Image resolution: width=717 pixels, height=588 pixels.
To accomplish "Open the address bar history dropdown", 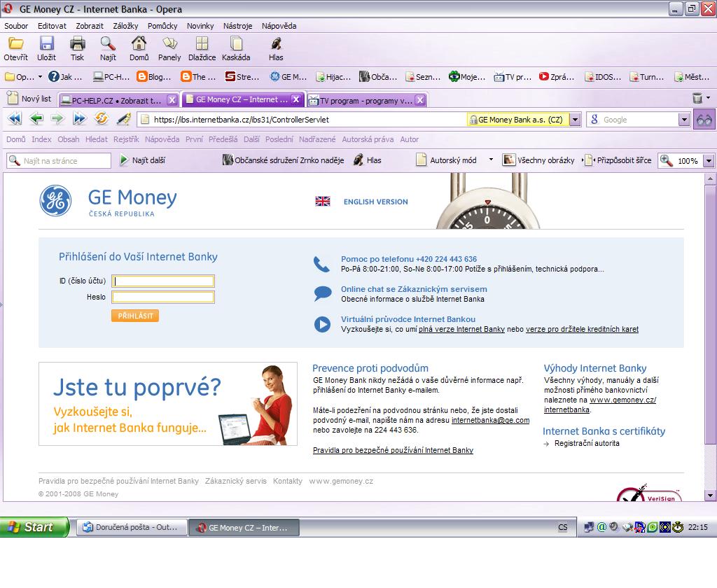I will click(x=575, y=120).
